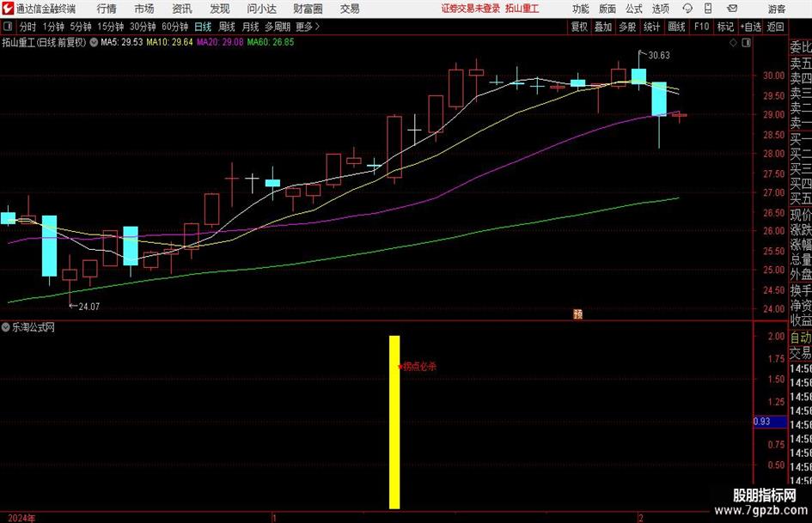The image size is (812, 523).
Task: Click the 叠加 overlay button
Action: [x=603, y=27]
